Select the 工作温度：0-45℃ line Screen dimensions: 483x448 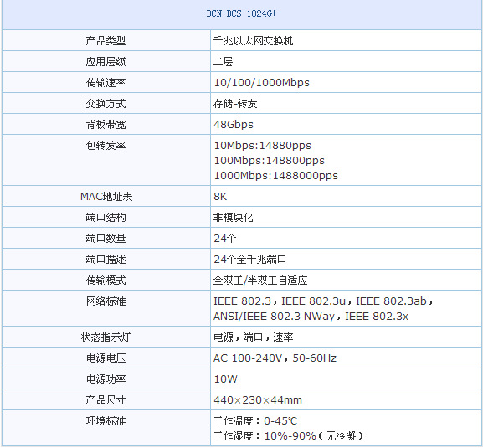coord(255,421)
